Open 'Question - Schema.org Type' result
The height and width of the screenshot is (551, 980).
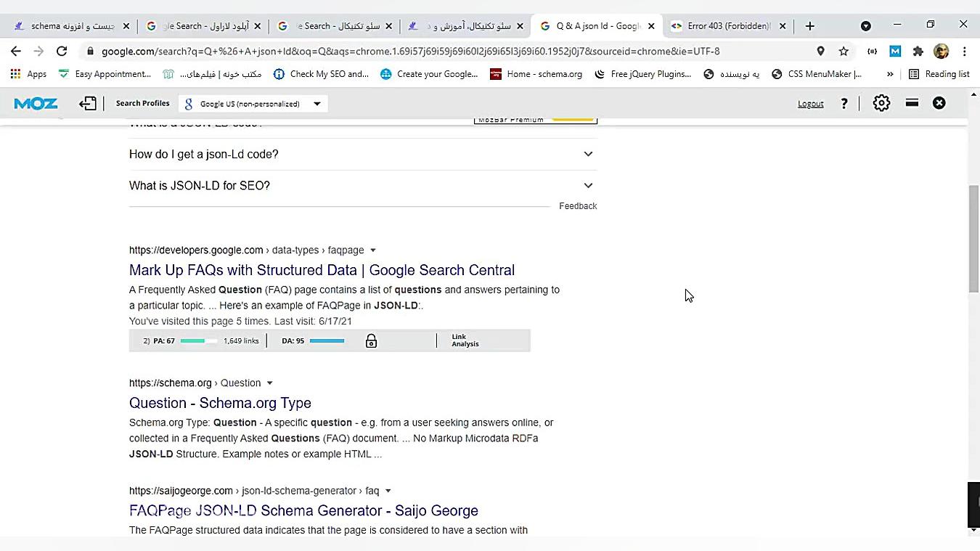[x=220, y=403]
